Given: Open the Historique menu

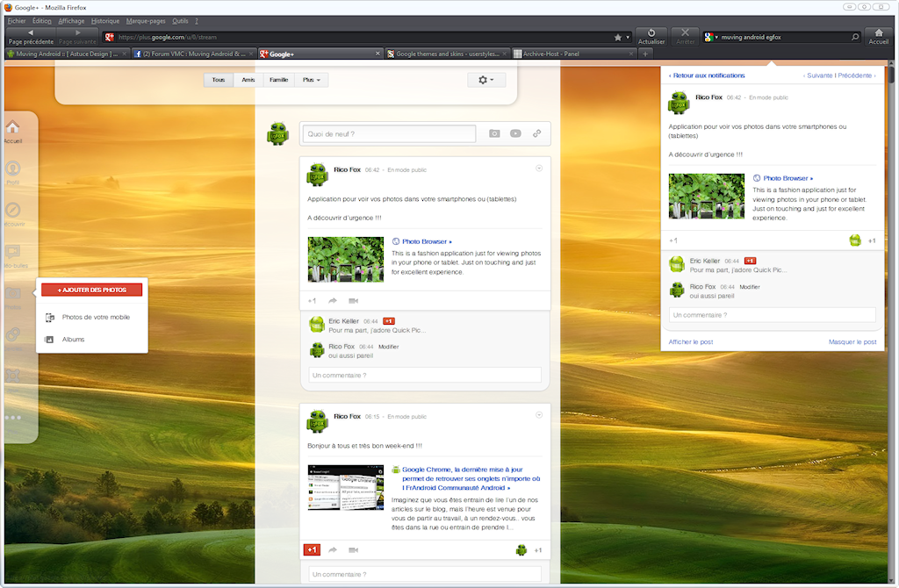Looking at the screenshot, I should click(105, 21).
